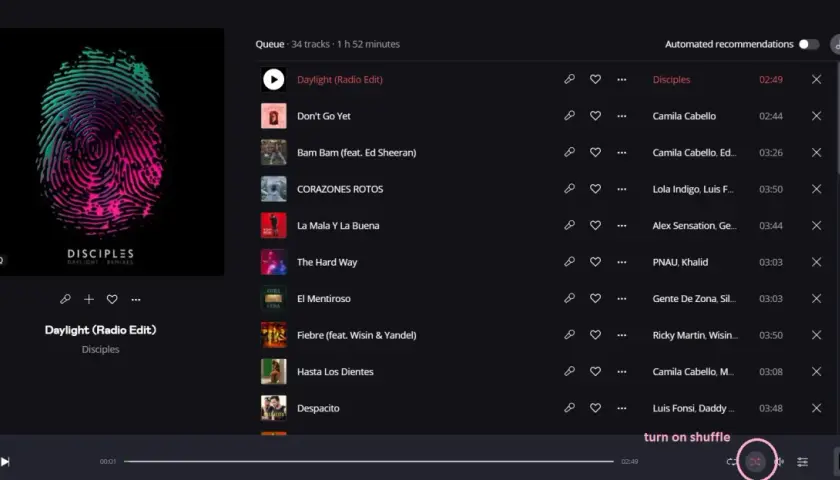Remove The Hard Way from the queue

pos(816,261)
